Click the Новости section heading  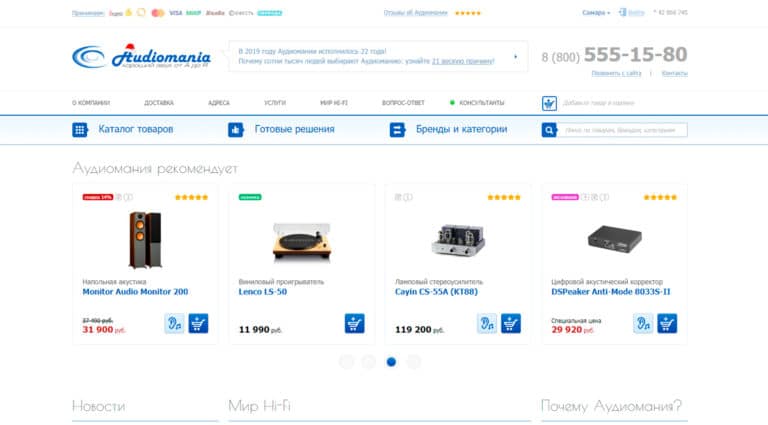pyautogui.click(x=98, y=406)
